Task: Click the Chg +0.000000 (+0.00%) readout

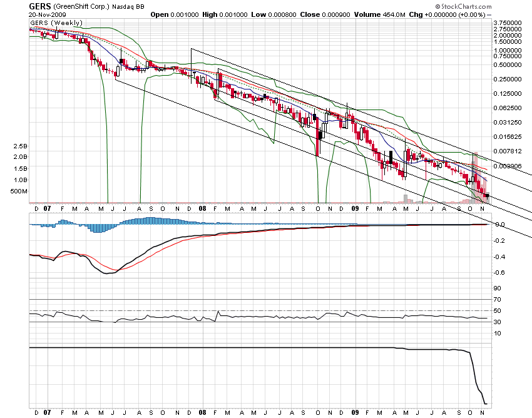Action: [447, 14]
